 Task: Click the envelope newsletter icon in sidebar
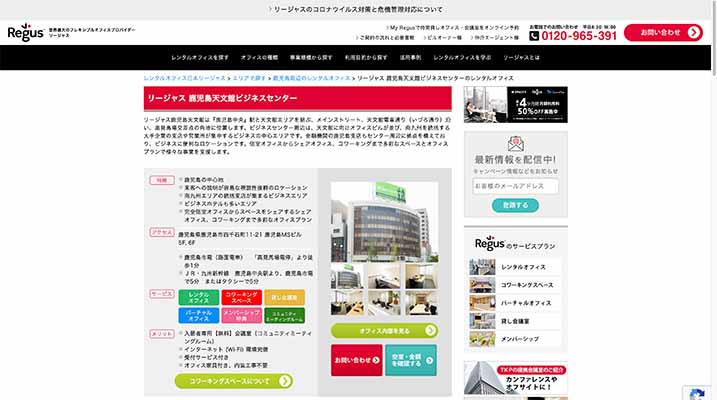[515, 144]
